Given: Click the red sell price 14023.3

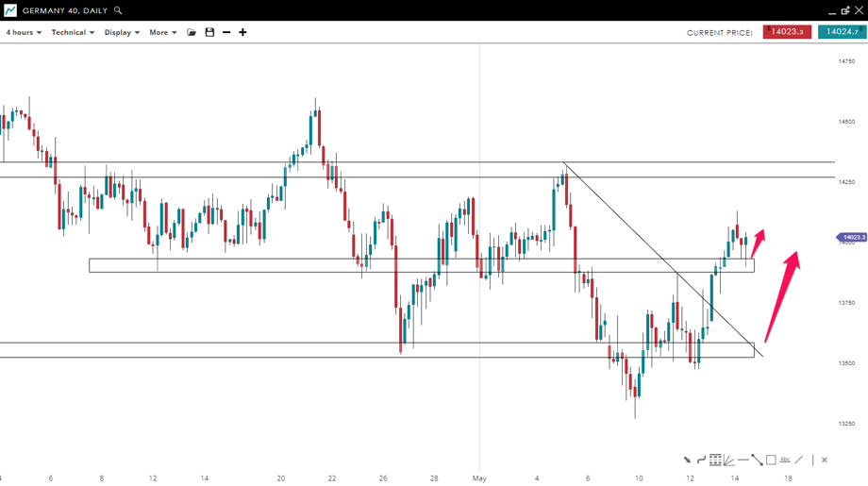Looking at the screenshot, I should pos(787,32).
